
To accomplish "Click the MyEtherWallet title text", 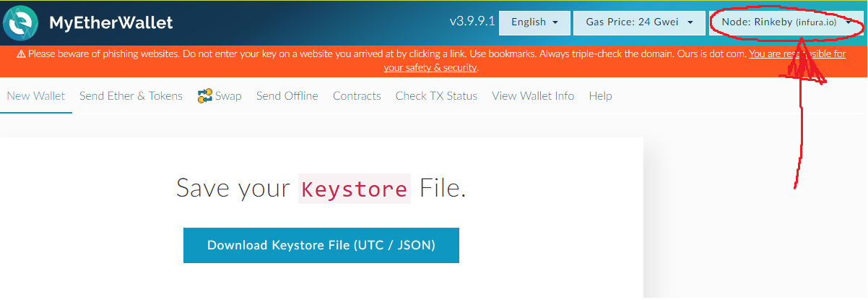I will 111,23.
